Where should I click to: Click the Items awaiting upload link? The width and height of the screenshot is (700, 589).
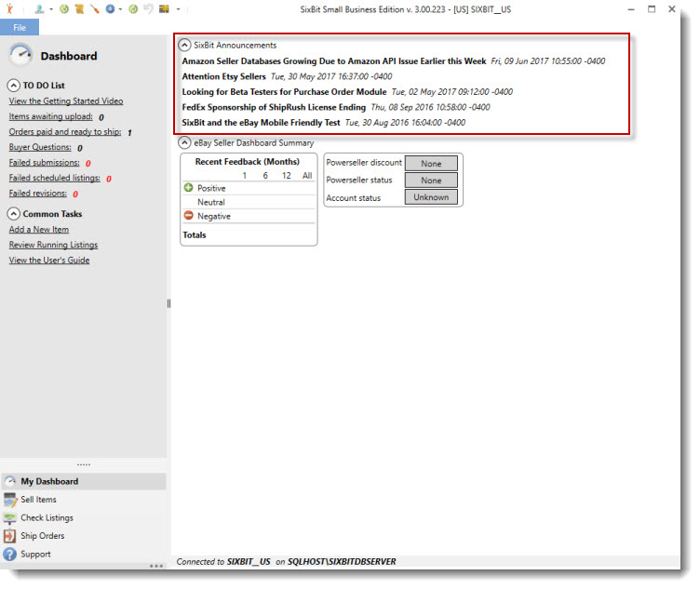[x=51, y=116]
